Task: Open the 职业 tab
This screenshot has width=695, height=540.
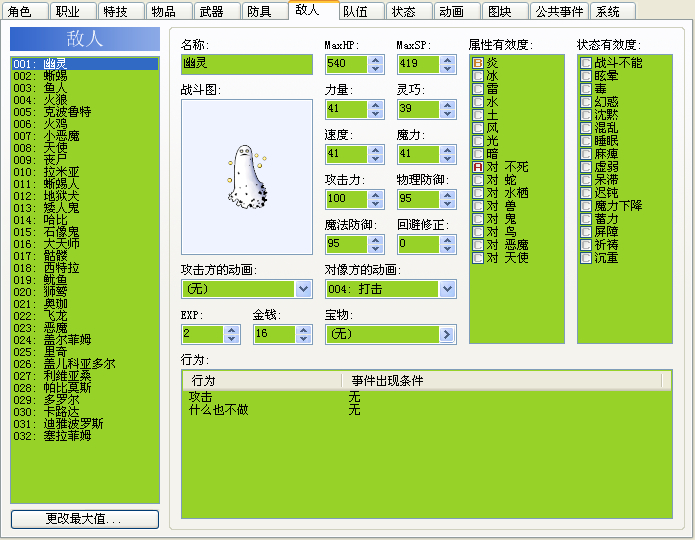Action: pyautogui.click(x=73, y=12)
